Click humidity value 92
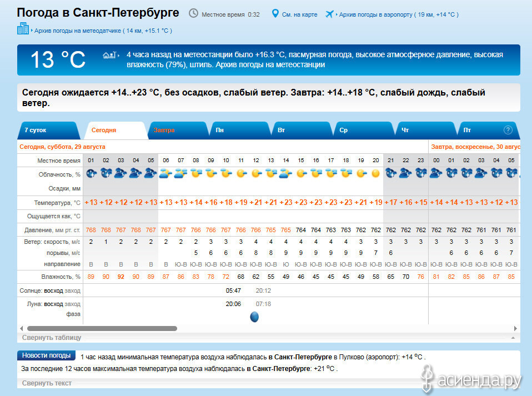532x396 pixels. click(x=121, y=277)
